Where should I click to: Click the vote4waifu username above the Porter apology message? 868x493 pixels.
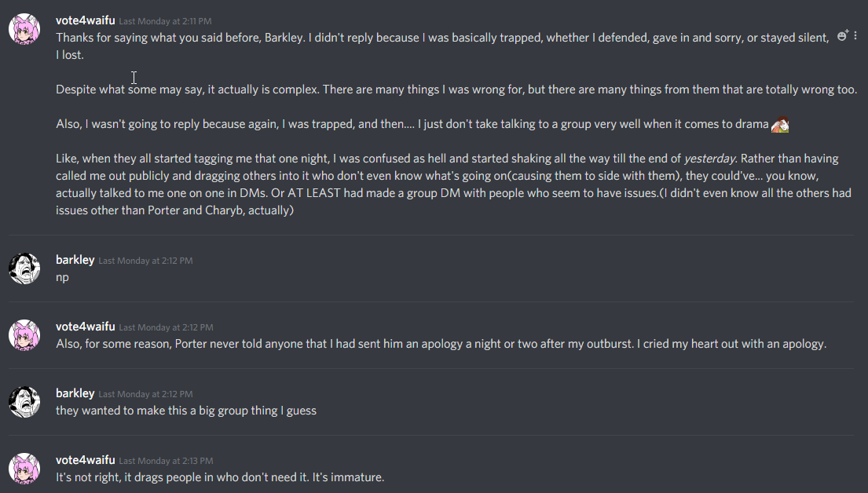(x=85, y=327)
